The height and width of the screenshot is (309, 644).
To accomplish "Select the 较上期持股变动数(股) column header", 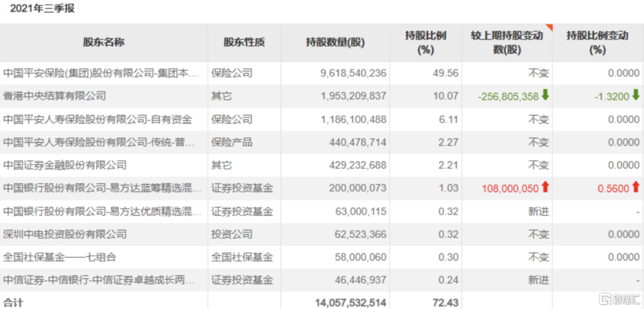I will click(507, 43).
